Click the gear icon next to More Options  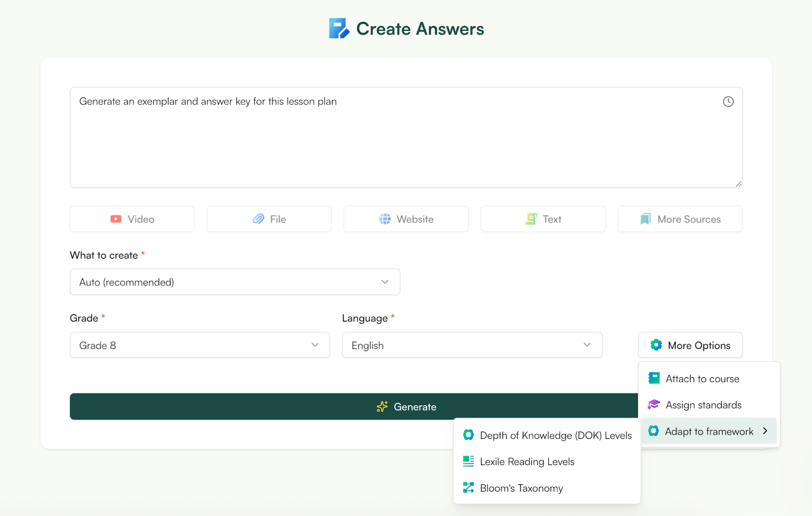[x=657, y=345]
